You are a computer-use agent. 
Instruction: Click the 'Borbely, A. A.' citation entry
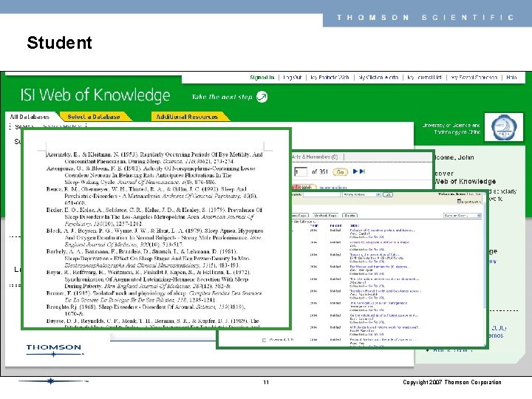(x=149, y=258)
